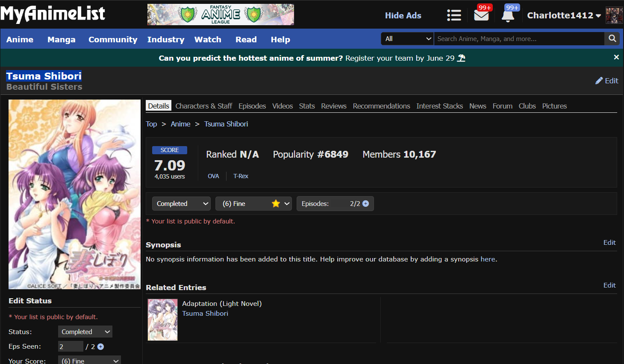Open the list menu icon in header
The height and width of the screenshot is (364, 624).
454,15
